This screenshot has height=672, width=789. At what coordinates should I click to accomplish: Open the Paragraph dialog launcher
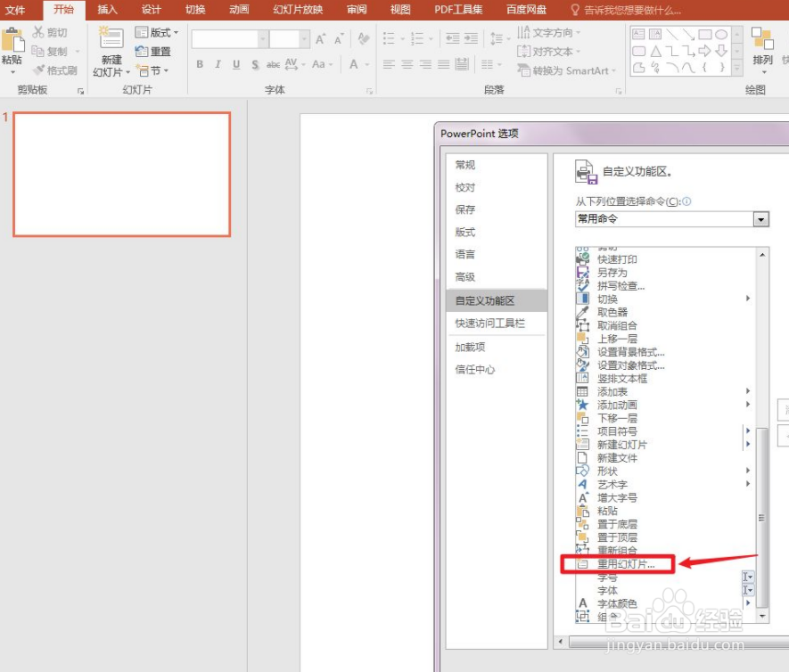pos(619,91)
